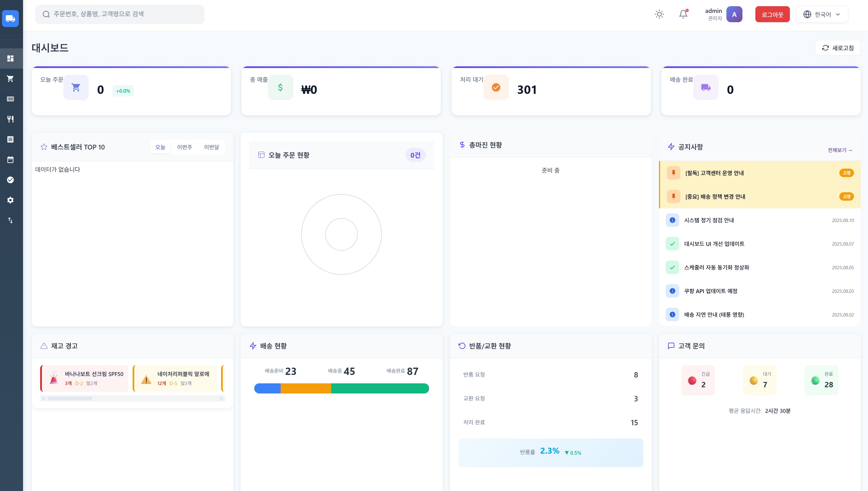Click the notification bell icon
Image resolution: width=868 pixels, height=491 pixels.
click(x=683, y=14)
